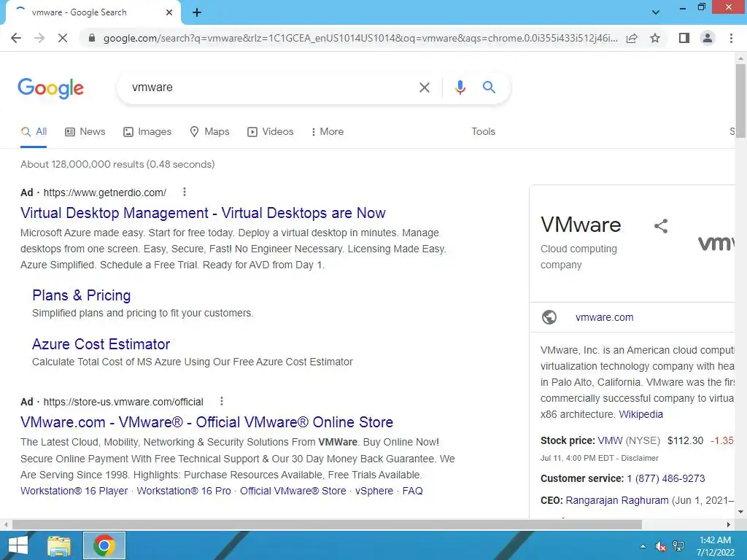Go back using the browser back arrow
The height and width of the screenshot is (560, 747).
[x=16, y=38]
